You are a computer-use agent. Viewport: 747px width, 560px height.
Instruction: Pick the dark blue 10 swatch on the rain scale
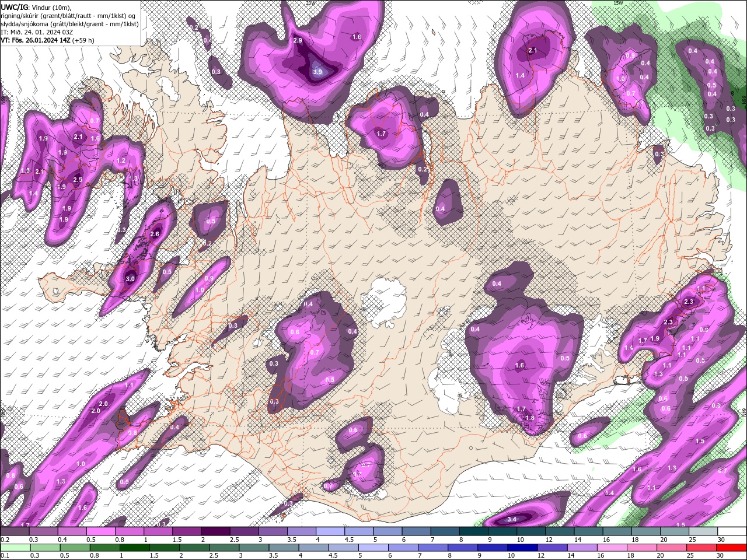522,548
